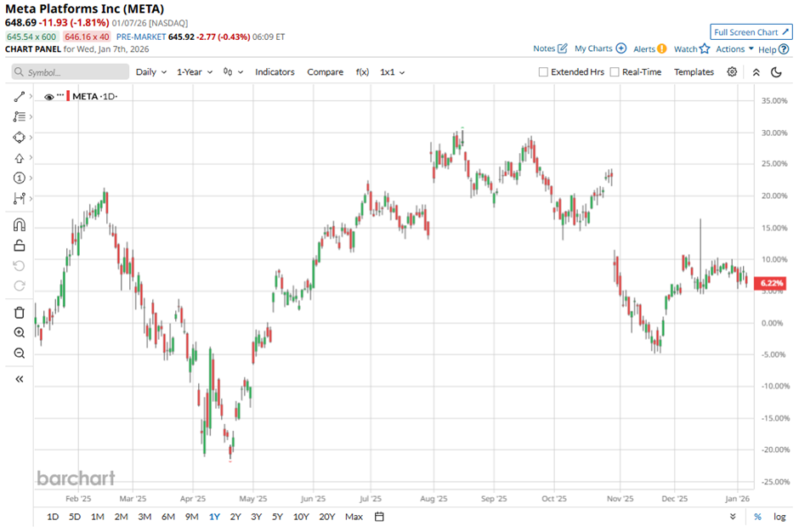Open My Charts link
The image size is (799, 532).
[600, 48]
